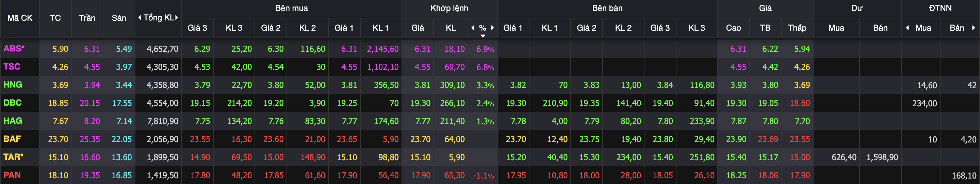Open the TAR* stock ticker
The height and width of the screenshot is (184, 980).
click(13, 157)
